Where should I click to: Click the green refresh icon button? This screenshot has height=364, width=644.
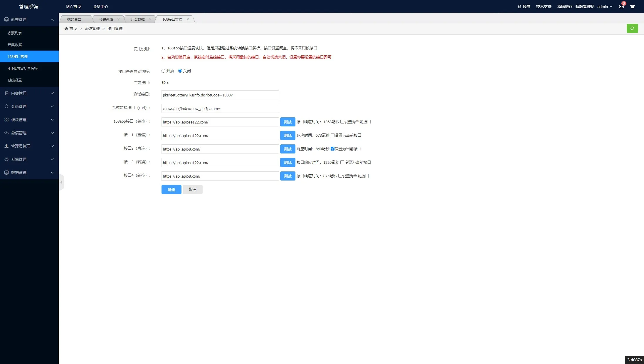coord(632,28)
